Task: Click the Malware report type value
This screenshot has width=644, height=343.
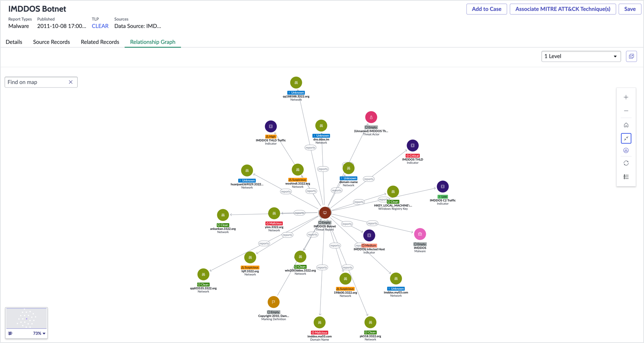Action: pyautogui.click(x=19, y=26)
